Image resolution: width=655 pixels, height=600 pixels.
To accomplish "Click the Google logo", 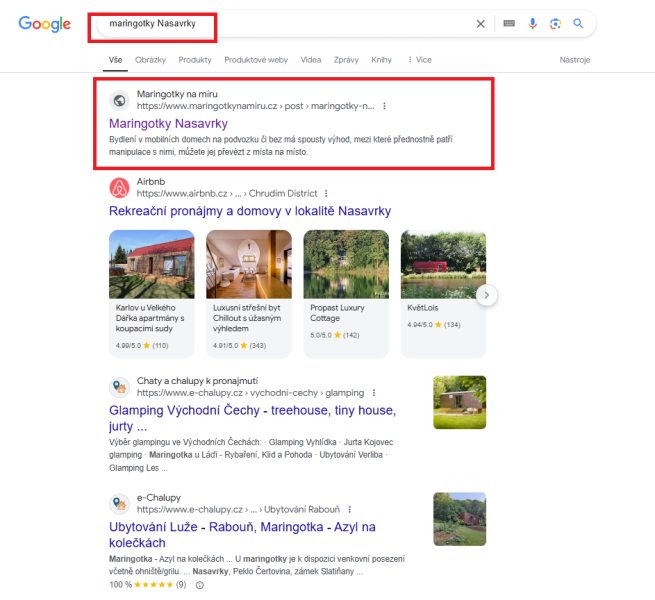I will pos(45,24).
